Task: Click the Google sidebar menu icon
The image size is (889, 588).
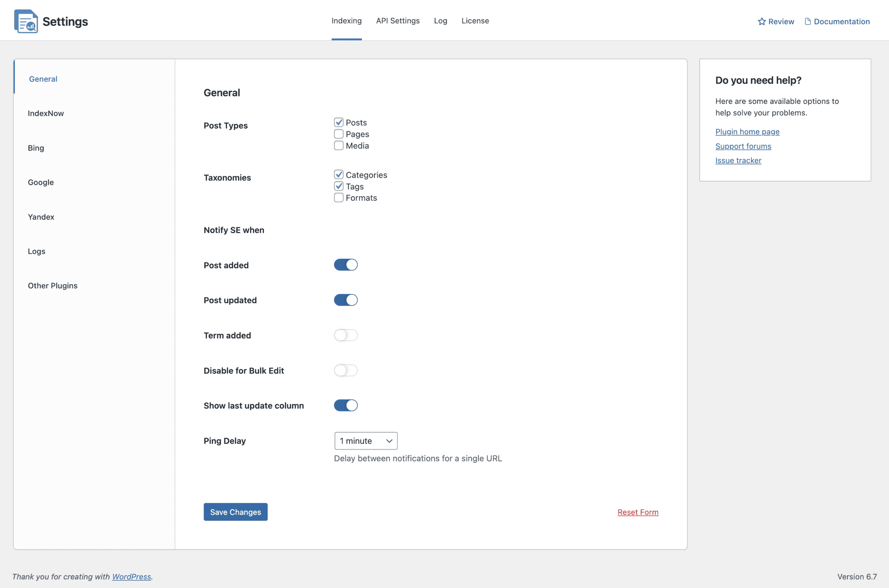Action: click(x=41, y=182)
